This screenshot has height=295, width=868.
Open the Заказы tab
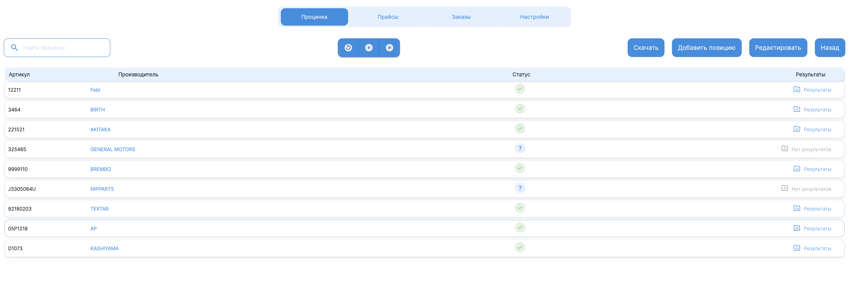461,17
